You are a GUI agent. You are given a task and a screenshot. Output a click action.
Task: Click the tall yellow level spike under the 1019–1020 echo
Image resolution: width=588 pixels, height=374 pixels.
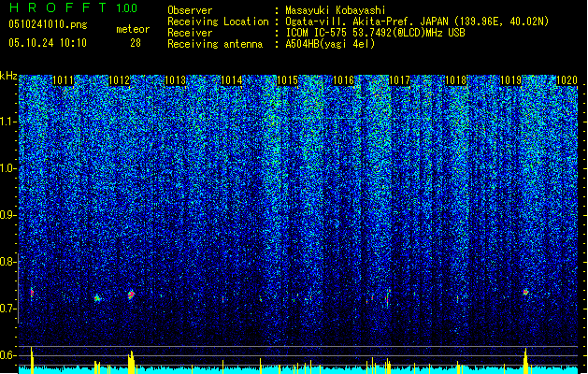525,361
